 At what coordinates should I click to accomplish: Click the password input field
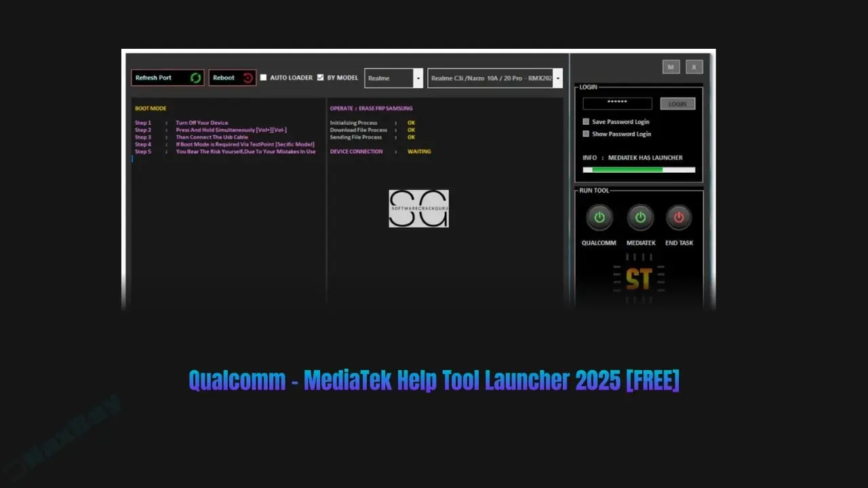coord(617,103)
